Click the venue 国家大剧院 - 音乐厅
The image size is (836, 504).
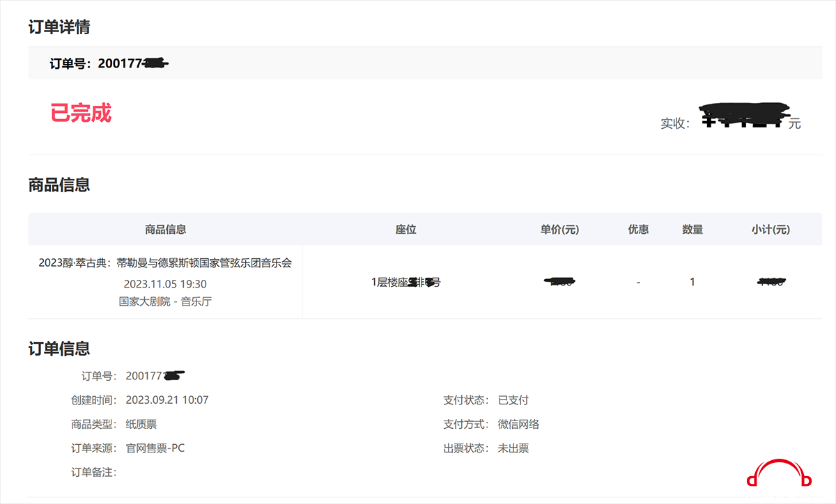point(165,302)
